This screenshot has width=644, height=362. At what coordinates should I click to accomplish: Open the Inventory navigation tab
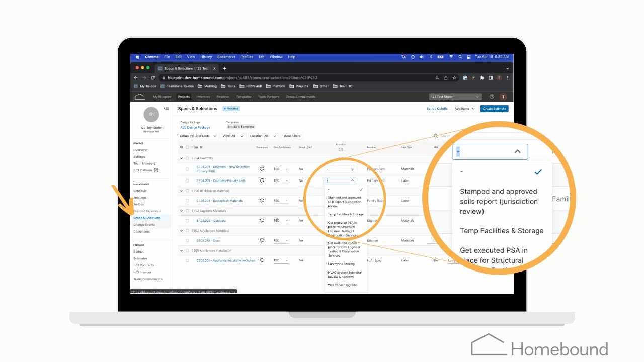(203, 97)
